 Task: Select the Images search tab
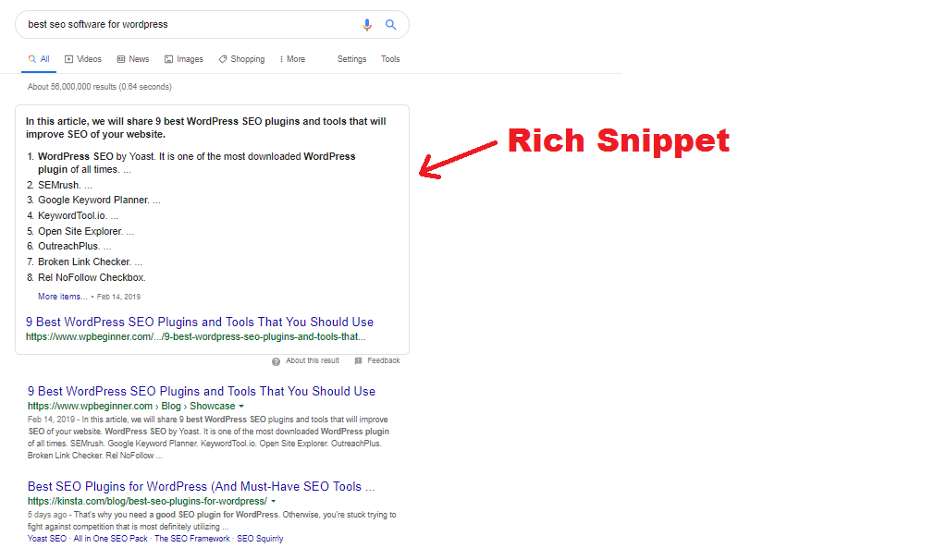[x=183, y=59]
